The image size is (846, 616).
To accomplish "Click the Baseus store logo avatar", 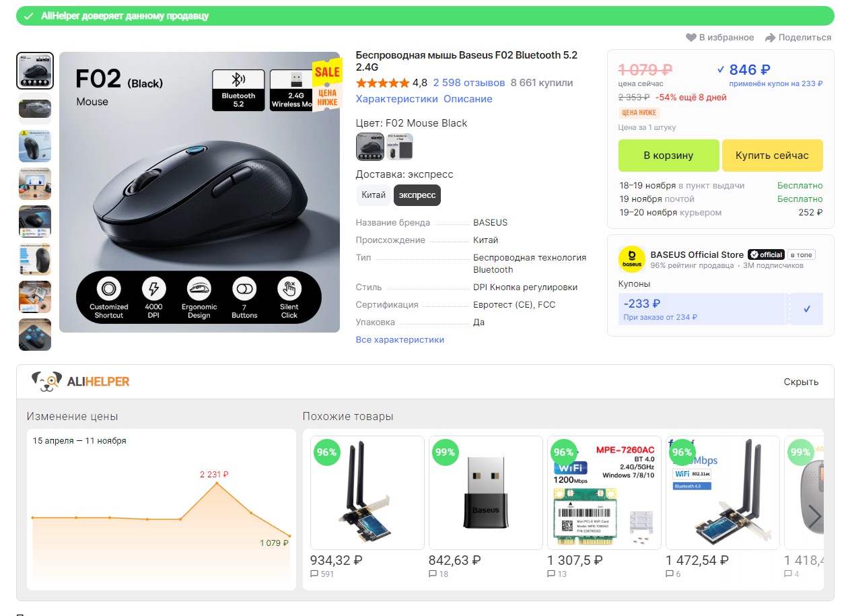I will coord(631,259).
